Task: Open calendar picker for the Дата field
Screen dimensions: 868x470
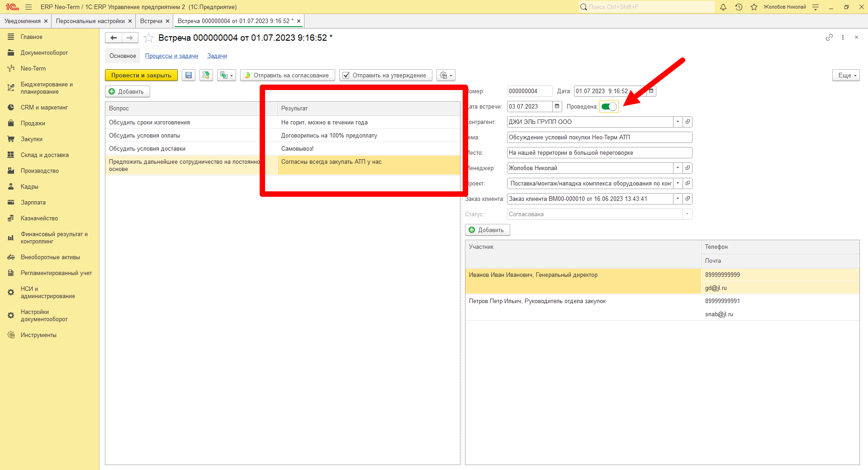Action: coord(651,91)
